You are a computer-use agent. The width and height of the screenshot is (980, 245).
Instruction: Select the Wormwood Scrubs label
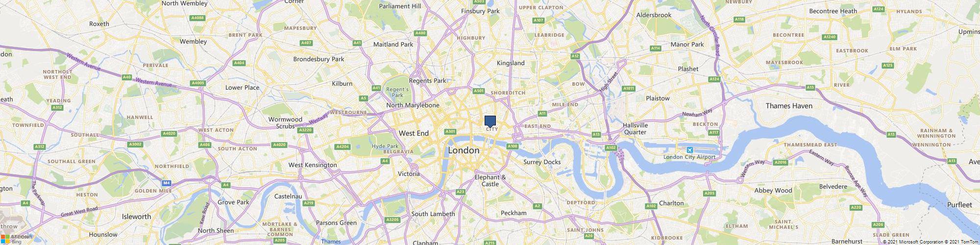[x=285, y=122]
